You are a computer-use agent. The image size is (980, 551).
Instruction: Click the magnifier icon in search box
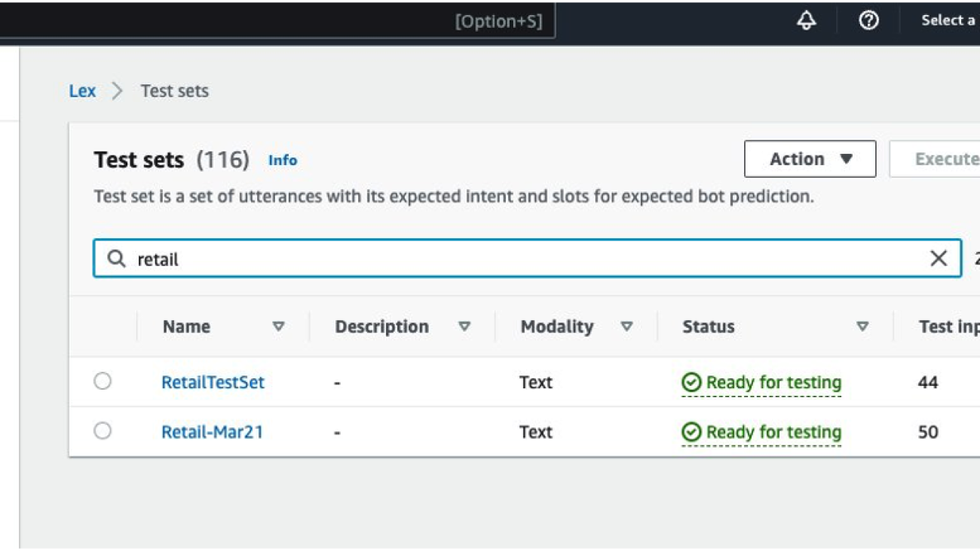(x=116, y=259)
